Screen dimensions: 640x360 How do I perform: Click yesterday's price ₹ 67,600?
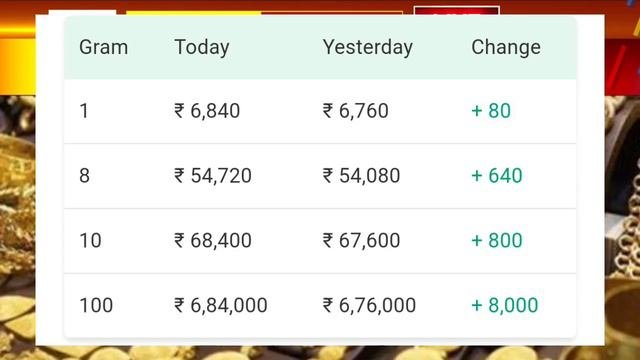pos(361,240)
